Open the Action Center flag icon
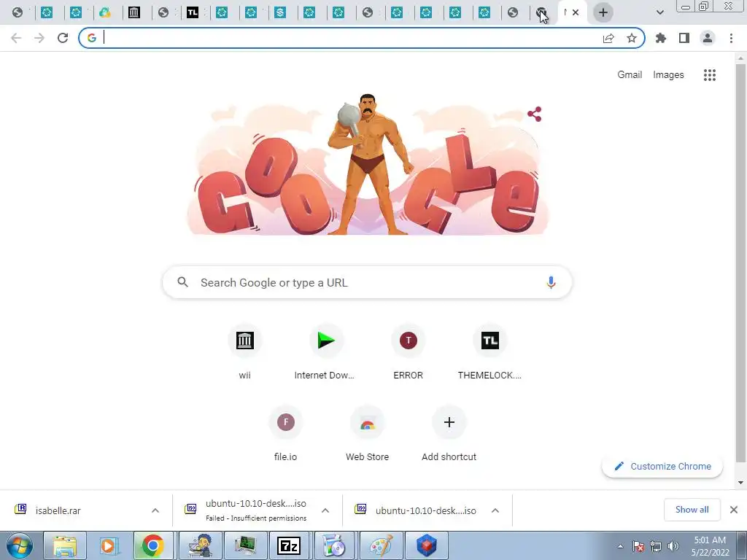 [638, 546]
